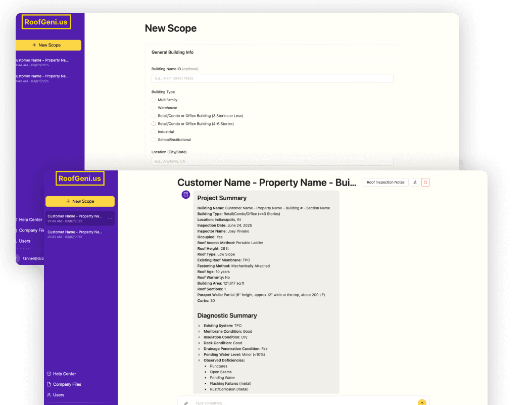
Task: Click the attachment link icon in message box
Action: pyautogui.click(x=186, y=403)
